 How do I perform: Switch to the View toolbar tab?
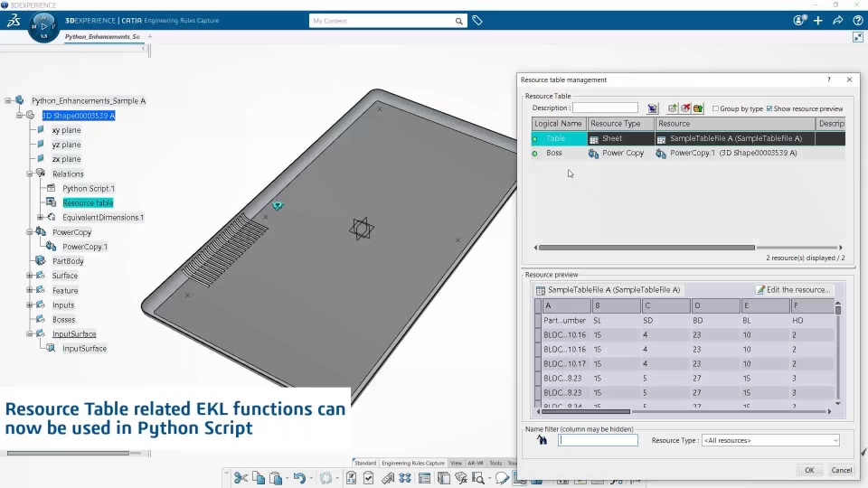456,463
